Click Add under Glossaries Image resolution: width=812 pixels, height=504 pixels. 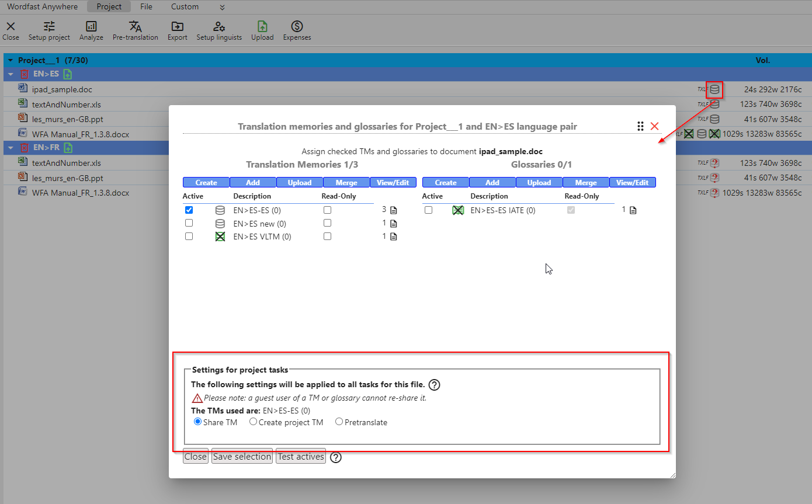pos(492,183)
